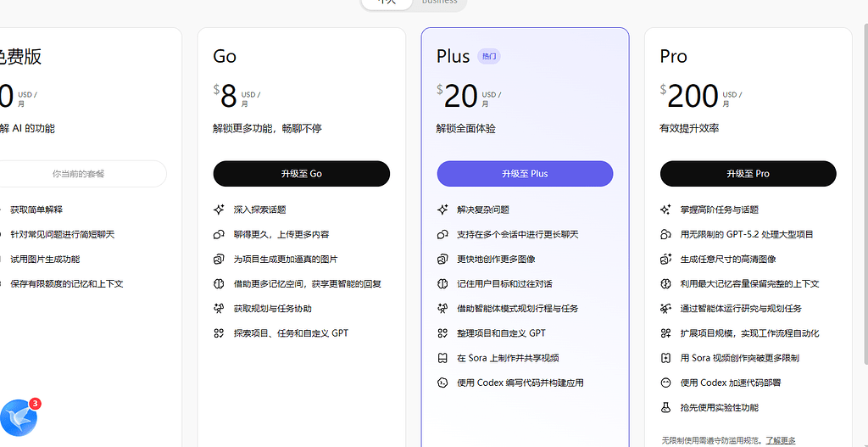This screenshot has width=868, height=447.
Task: Click the 升级至 Go button
Action: pyautogui.click(x=302, y=173)
